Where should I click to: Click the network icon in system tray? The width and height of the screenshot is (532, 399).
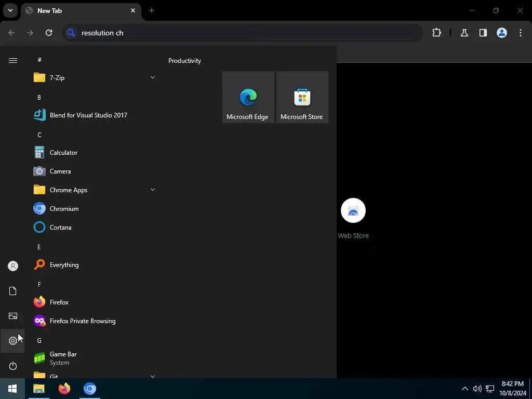[490, 389]
